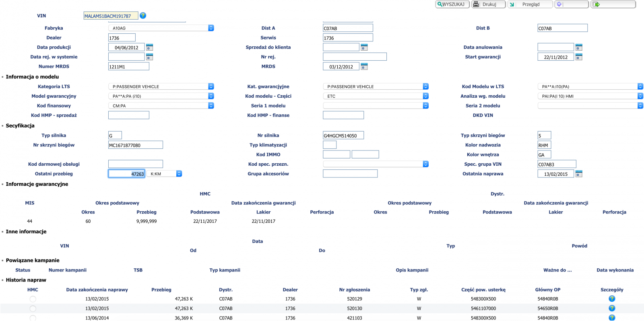Open calendar for Ostatnia naprawa date
The width and height of the screenshot is (644, 321).
[579, 174]
